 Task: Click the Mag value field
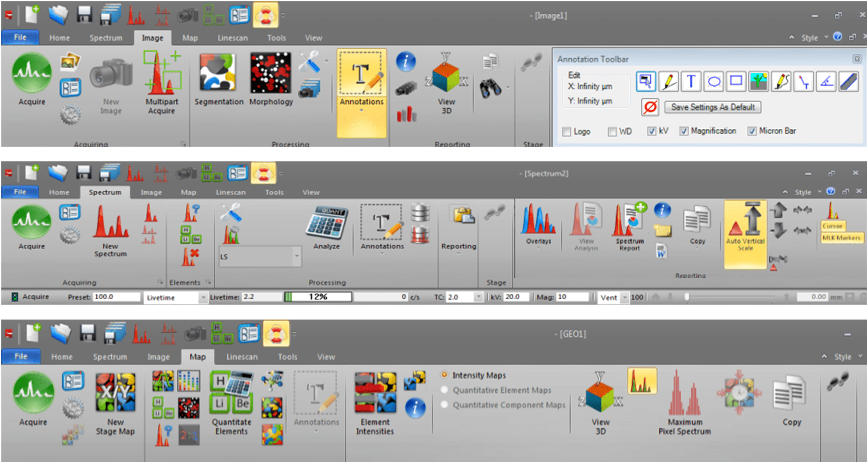(x=572, y=297)
